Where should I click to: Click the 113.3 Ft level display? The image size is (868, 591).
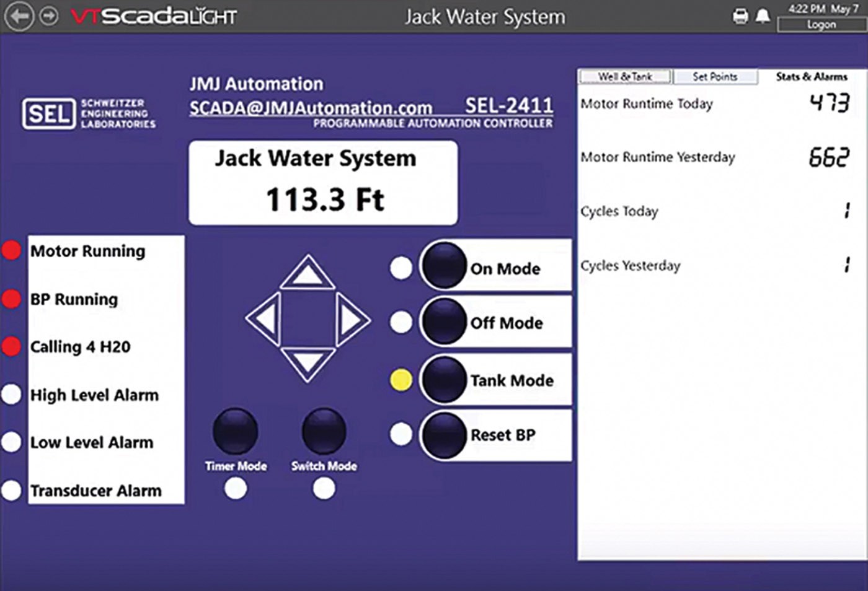point(324,199)
